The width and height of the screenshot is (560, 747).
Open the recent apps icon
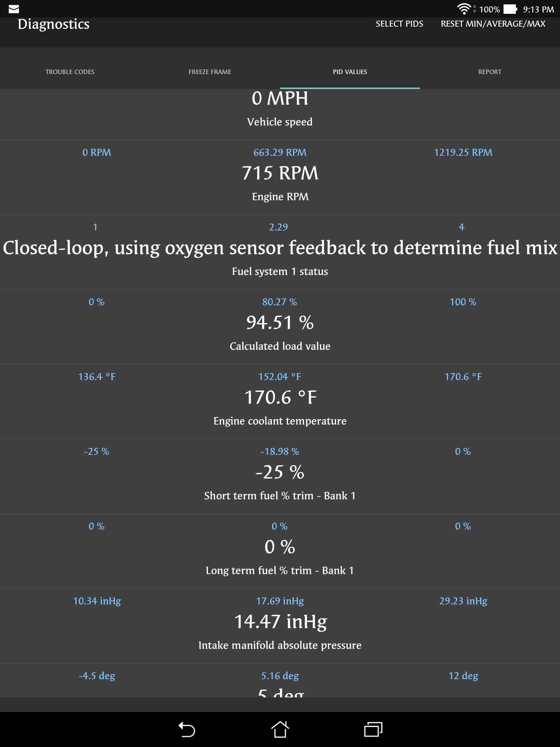click(373, 729)
